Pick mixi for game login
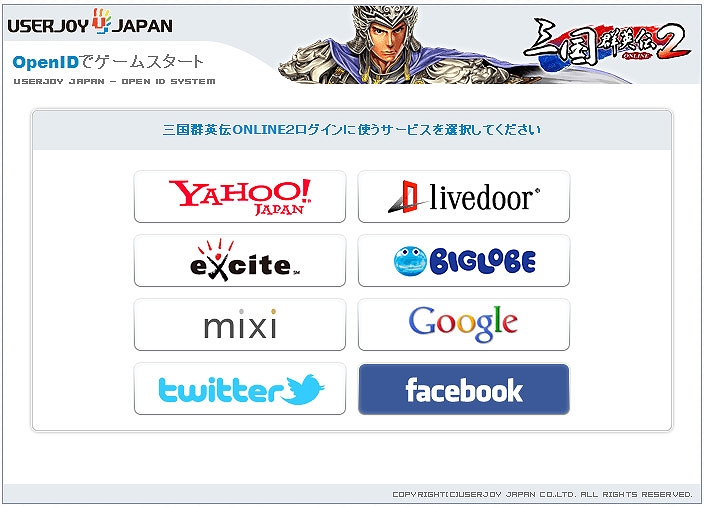 (x=240, y=325)
